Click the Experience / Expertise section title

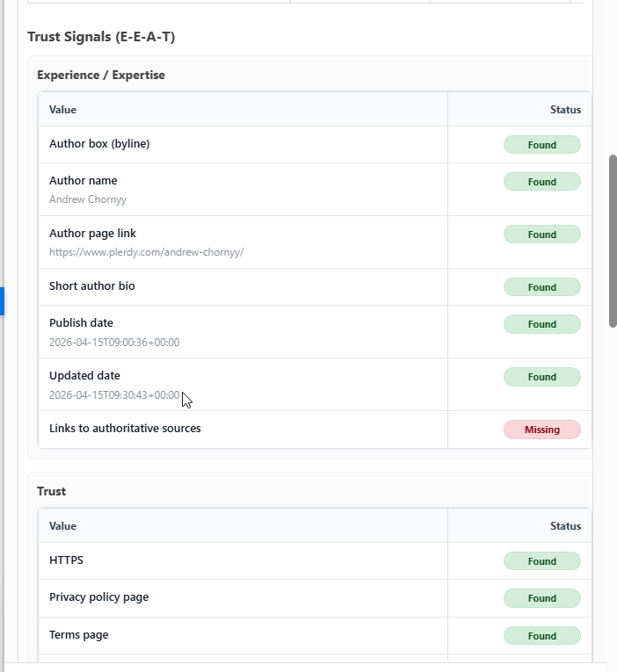coord(100,75)
